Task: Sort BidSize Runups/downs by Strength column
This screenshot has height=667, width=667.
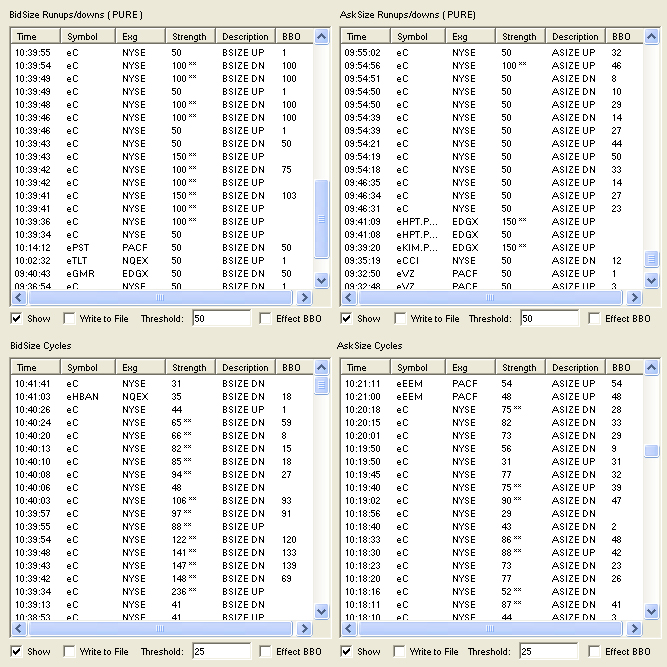Action: click(x=191, y=37)
